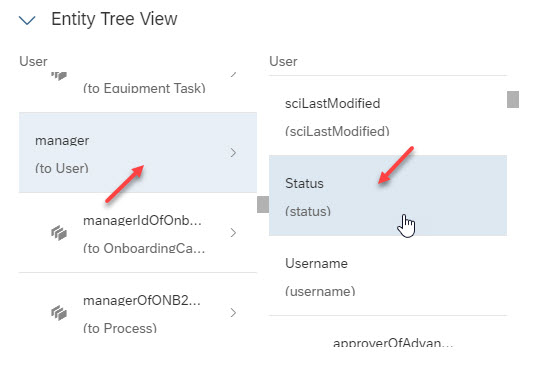
Task: Click the left panel scrollbar thumb
Action: [x=263, y=205]
